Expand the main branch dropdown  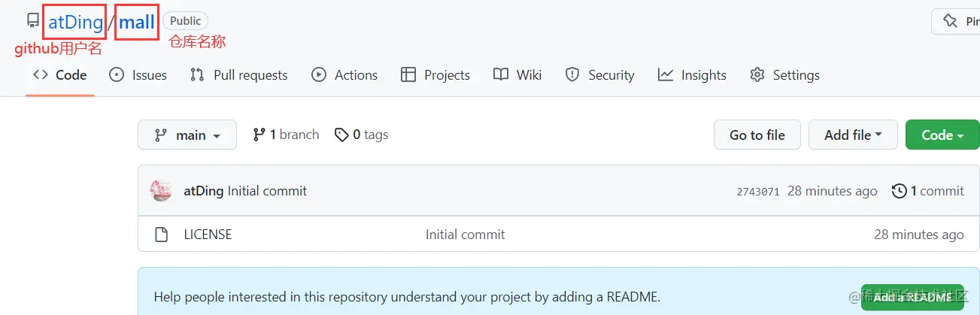pyautogui.click(x=187, y=135)
